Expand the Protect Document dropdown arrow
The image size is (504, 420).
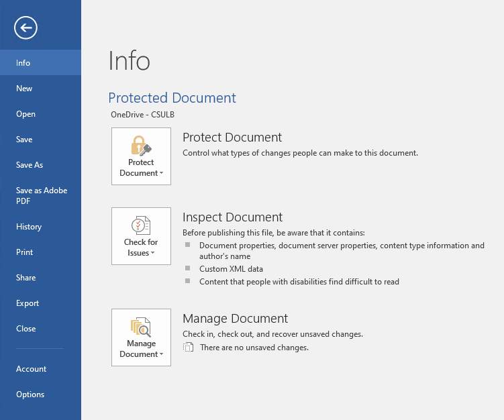pos(161,173)
